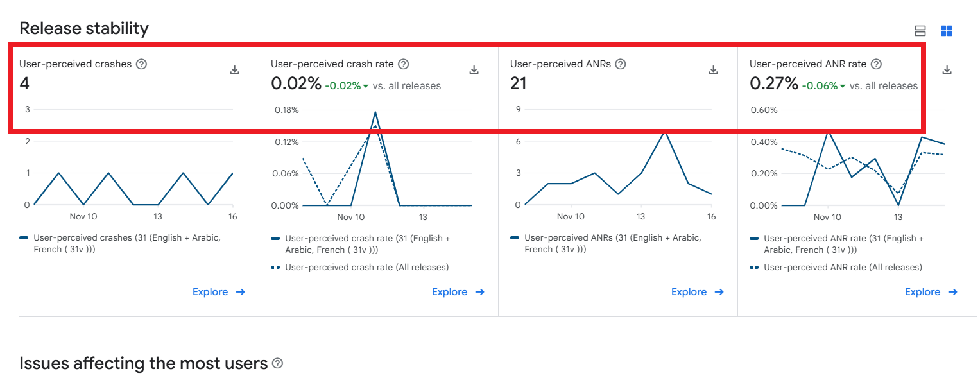Switch to grid layout view
The image size is (980, 378).
[947, 31]
